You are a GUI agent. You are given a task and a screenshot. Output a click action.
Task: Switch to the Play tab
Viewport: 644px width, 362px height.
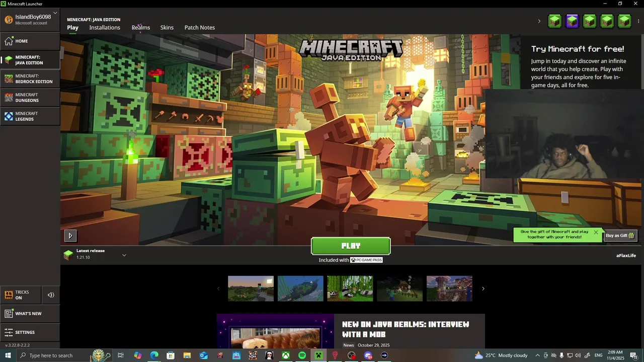click(72, 28)
